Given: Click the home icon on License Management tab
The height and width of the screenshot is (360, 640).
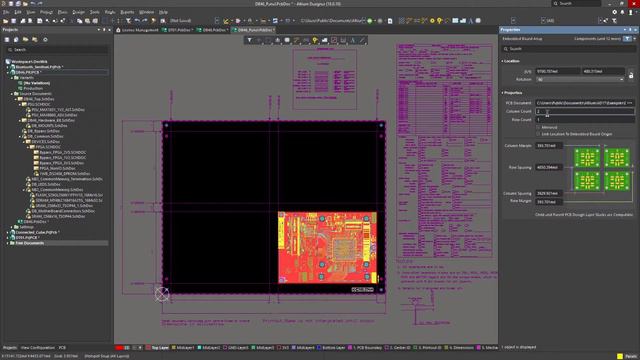Looking at the screenshot, I should (x=118, y=30).
